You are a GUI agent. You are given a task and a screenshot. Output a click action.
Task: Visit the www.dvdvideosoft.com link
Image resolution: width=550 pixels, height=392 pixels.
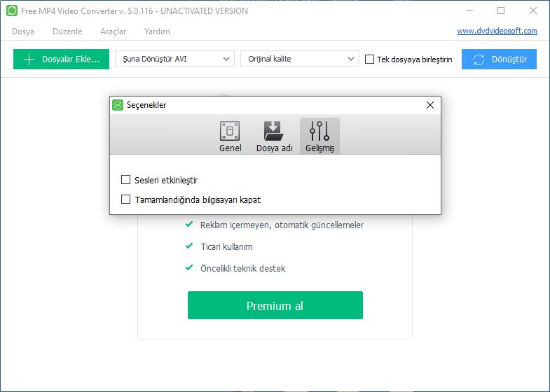coord(497,31)
